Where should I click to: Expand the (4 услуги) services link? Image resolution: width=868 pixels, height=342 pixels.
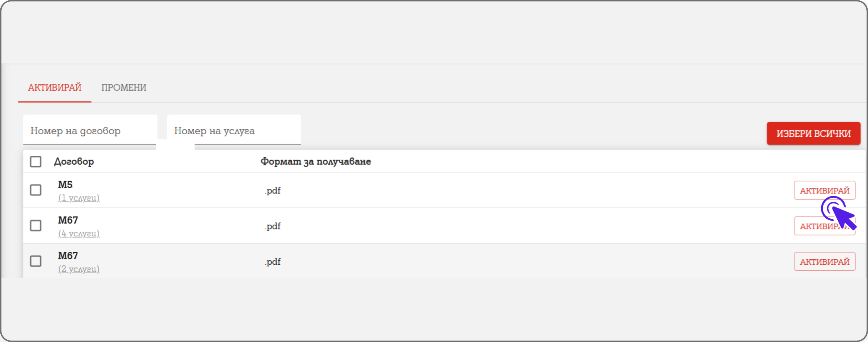tap(79, 234)
